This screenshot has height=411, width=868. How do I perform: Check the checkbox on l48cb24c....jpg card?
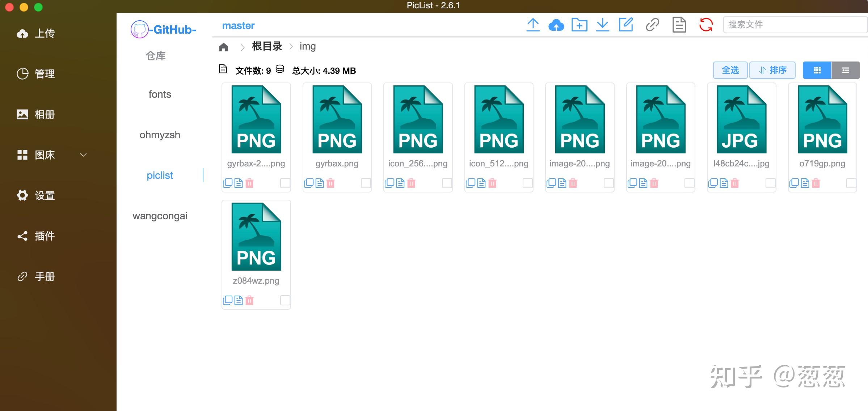(770, 183)
